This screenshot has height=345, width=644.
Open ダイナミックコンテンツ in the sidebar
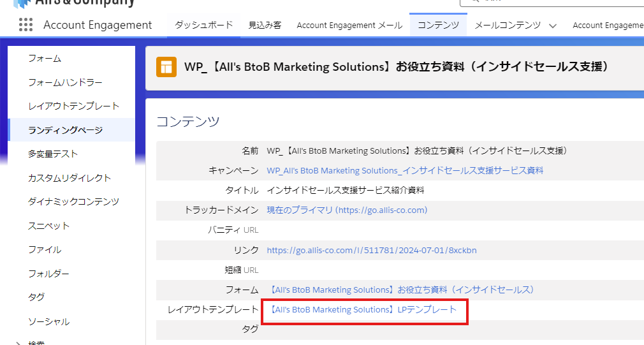click(73, 202)
